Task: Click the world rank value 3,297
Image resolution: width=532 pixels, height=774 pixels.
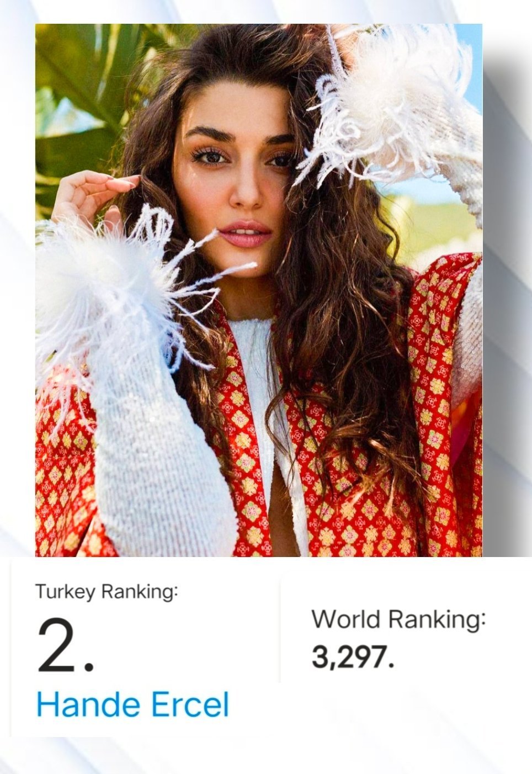Action: [353, 657]
